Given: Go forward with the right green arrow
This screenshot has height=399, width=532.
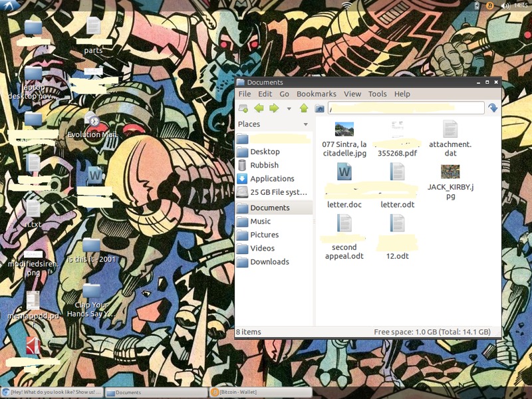Looking at the screenshot, I should pyautogui.click(x=274, y=108).
